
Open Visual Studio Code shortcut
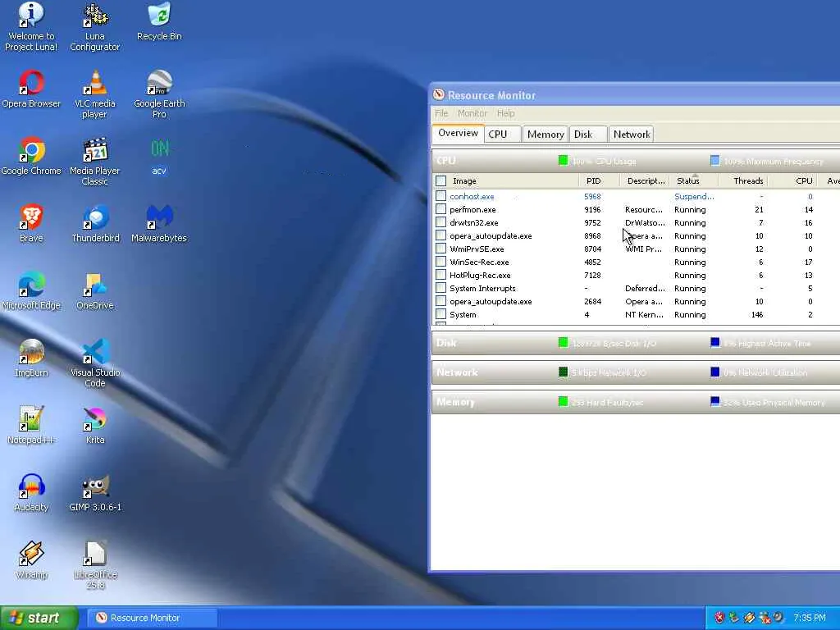pyautogui.click(x=95, y=363)
